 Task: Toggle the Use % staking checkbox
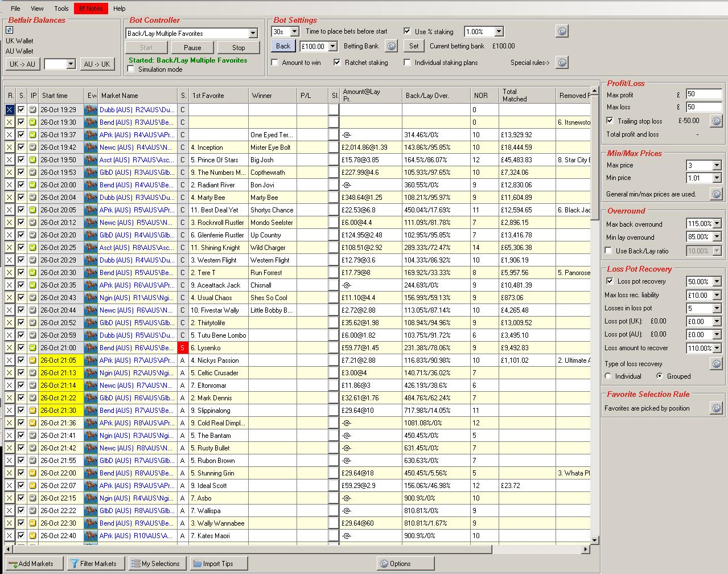pyautogui.click(x=407, y=31)
